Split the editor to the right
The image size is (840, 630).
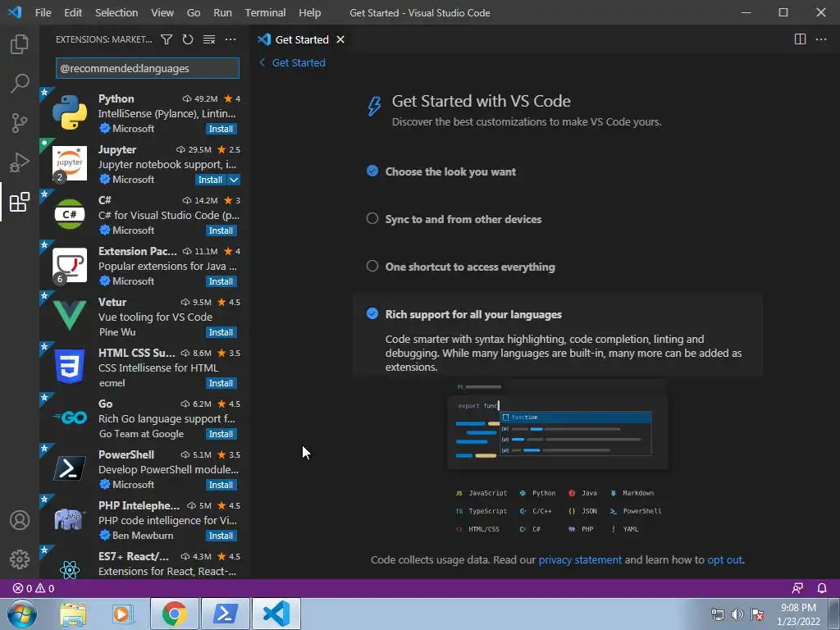click(800, 39)
